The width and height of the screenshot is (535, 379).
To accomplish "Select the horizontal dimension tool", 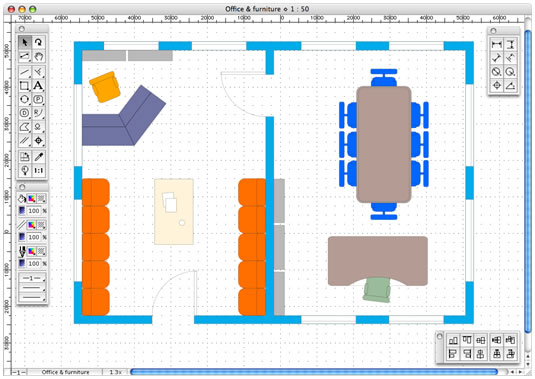I will pyautogui.click(x=496, y=45).
